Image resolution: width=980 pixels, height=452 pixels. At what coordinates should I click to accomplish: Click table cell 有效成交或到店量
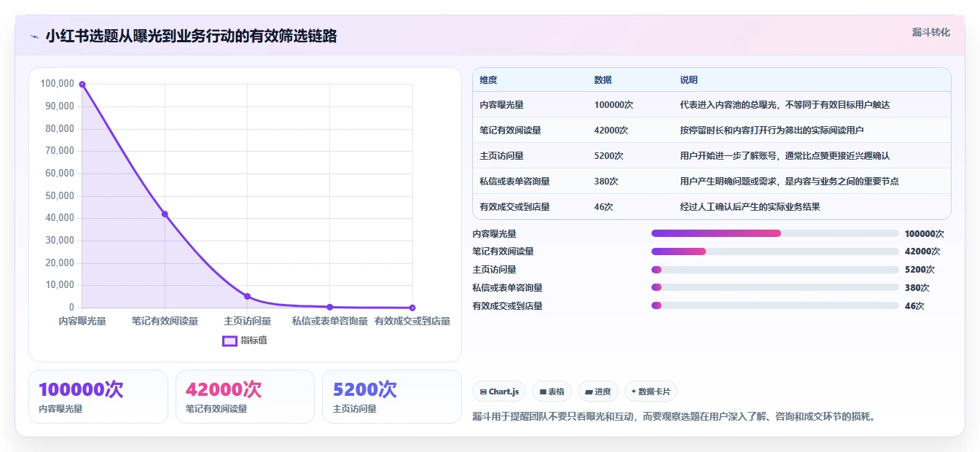pos(514,207)
